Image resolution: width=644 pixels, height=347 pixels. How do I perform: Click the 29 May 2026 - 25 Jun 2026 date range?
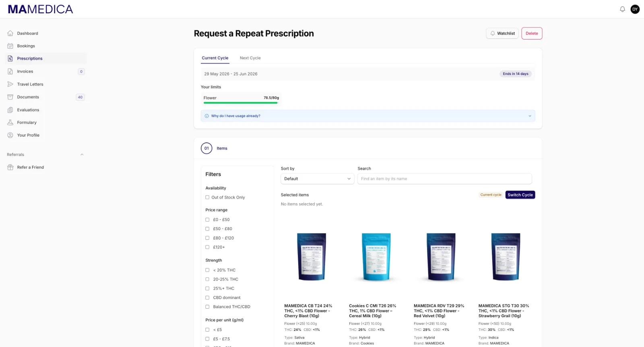(231, 74)
